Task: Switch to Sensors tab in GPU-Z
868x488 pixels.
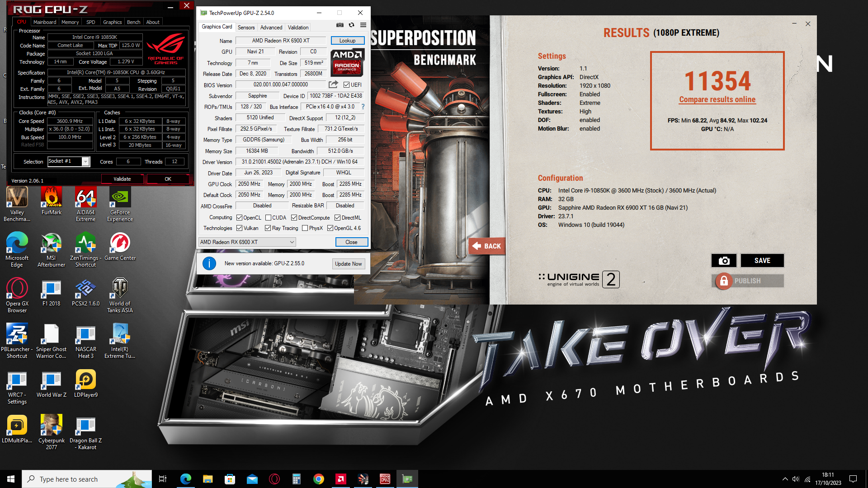Action: [x=246, y=28]
